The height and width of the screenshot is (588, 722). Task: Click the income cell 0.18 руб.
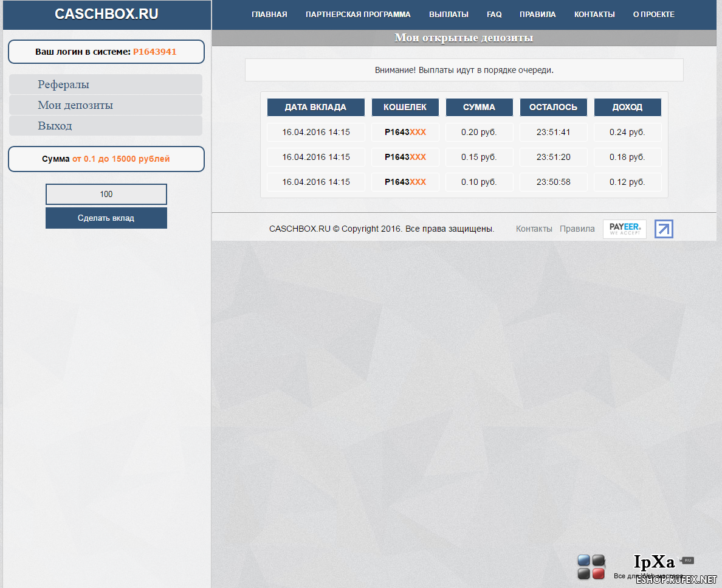(628, 157)
